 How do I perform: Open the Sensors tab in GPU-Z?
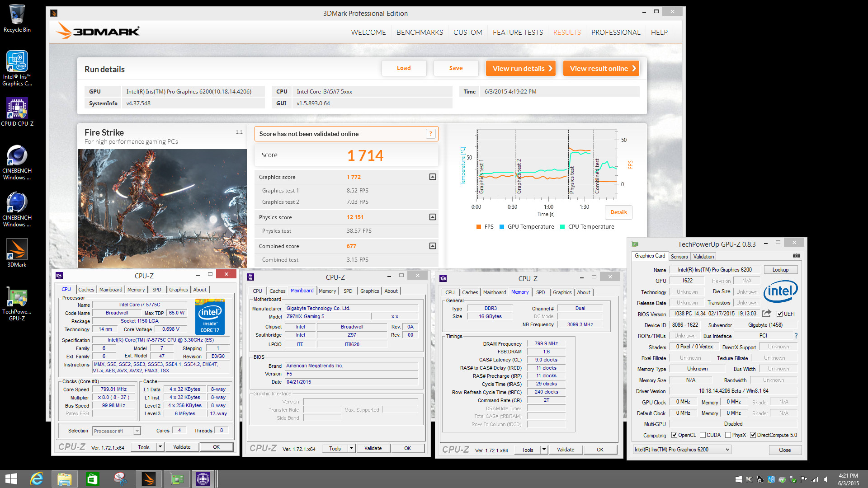pyautogui.click(x=679, y=256)
